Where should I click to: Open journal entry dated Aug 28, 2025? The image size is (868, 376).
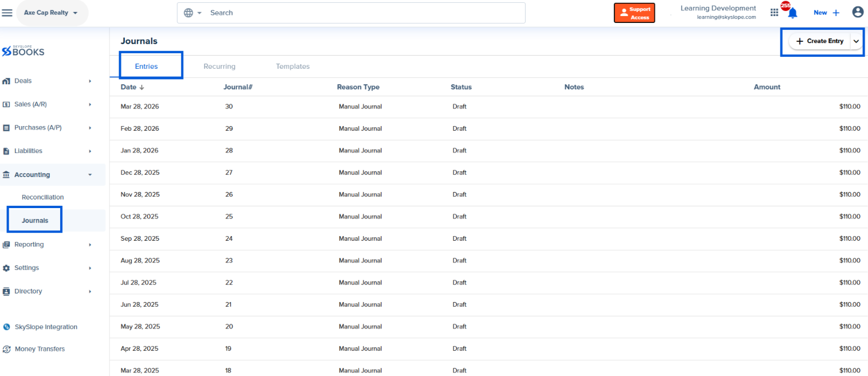[488, 261]
